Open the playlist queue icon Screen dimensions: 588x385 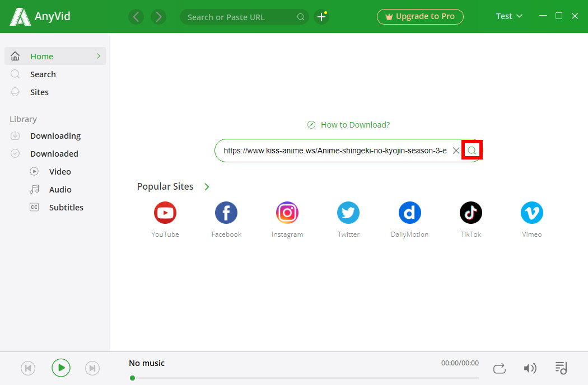pos(561,368)
